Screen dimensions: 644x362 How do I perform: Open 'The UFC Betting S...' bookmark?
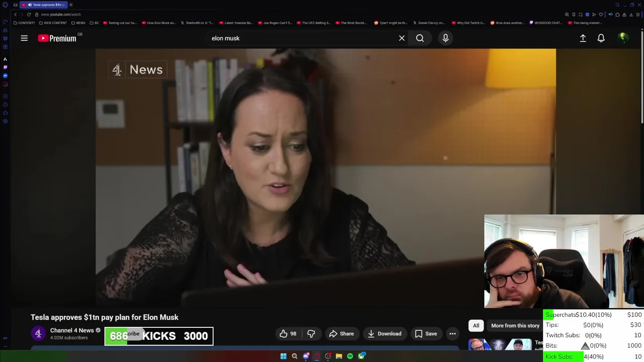(x=314, y=23)
